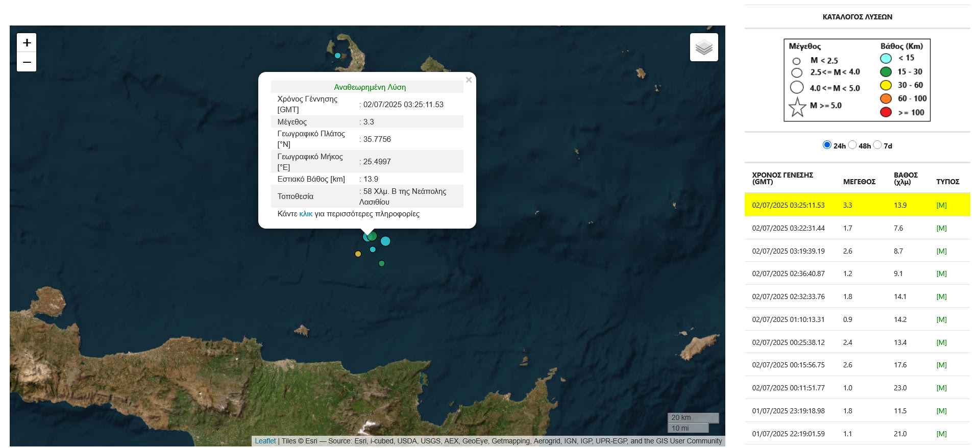The image size is (980, 448).
Task: Click the cyan earthquake marker on Santorini
Action: point(337,56)
